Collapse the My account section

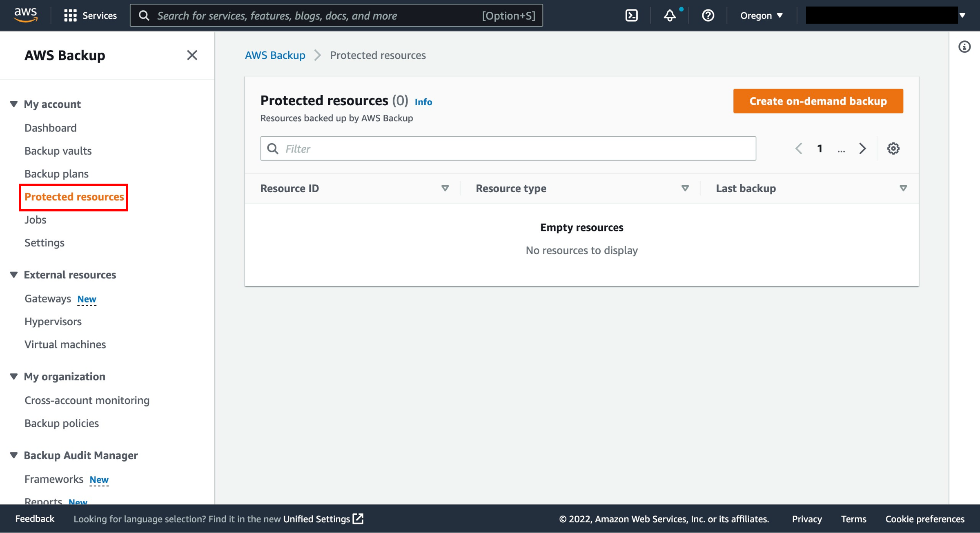pyautogui.click(x=14, y=104)
